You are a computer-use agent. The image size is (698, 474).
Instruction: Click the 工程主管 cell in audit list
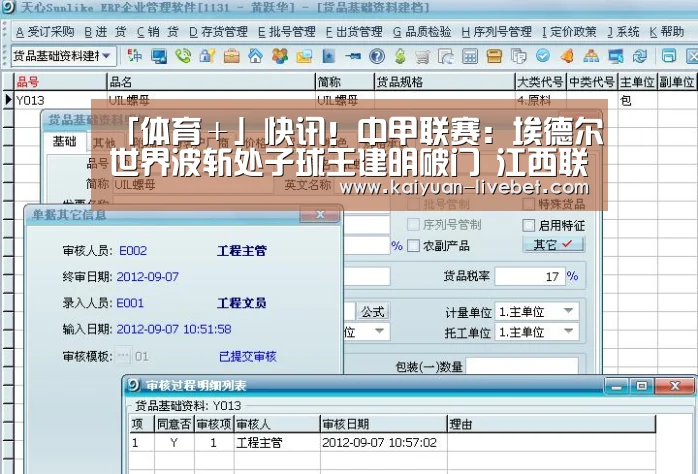pyautogui.click(x=277, y=442)
